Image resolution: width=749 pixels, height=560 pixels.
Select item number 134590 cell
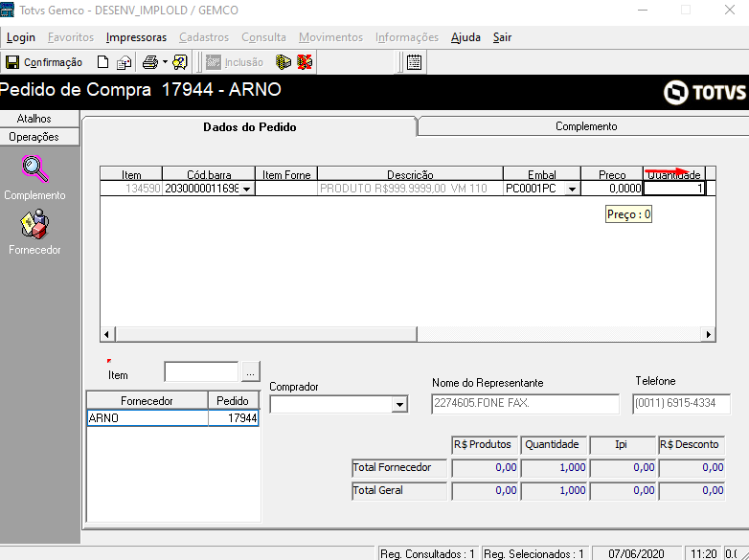pos(131,188)
